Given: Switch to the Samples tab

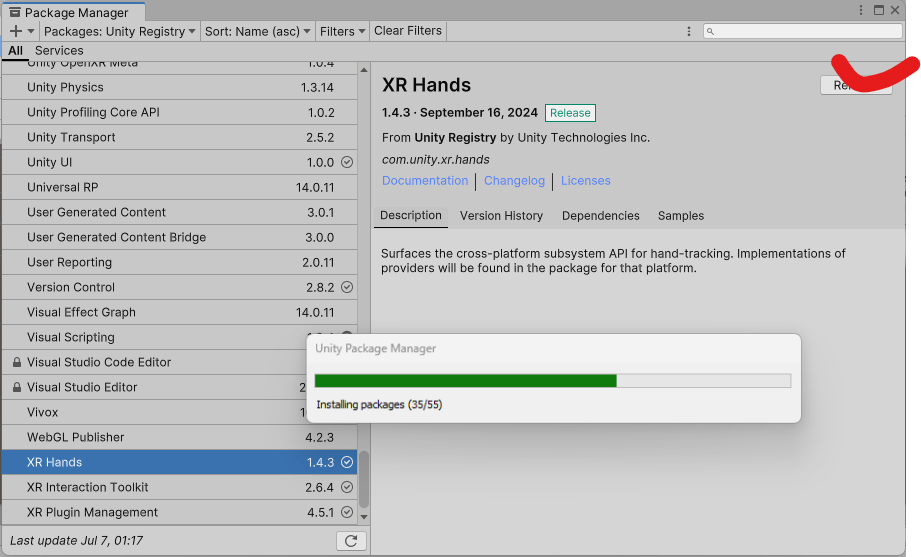Looking at the screenshot, I should tap(681, 216).
